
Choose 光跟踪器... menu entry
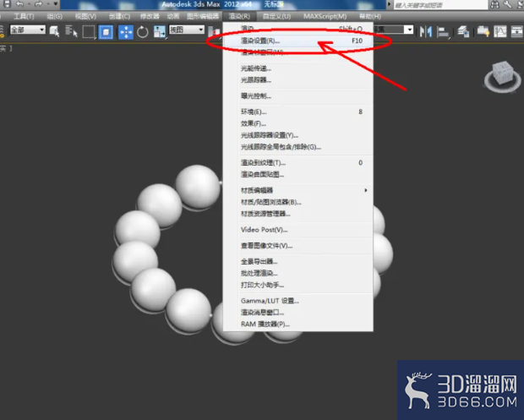pyautogui.click(x=298, y=79)
